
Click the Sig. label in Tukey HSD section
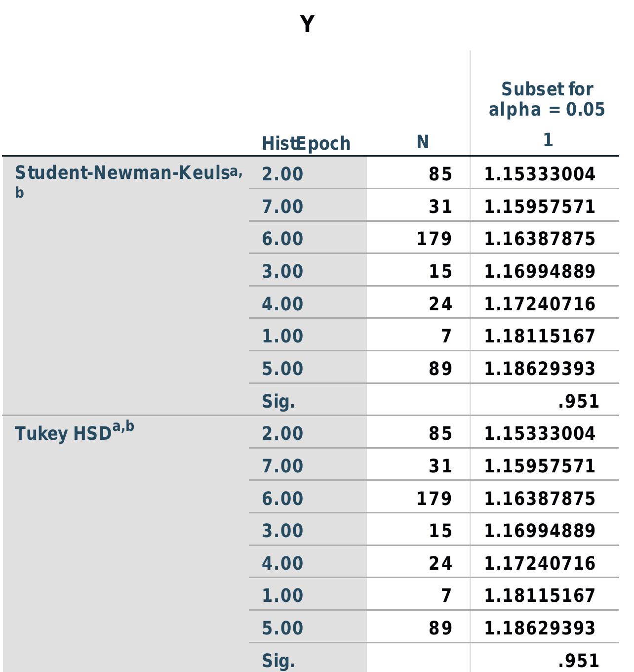(x=278, y=660)
